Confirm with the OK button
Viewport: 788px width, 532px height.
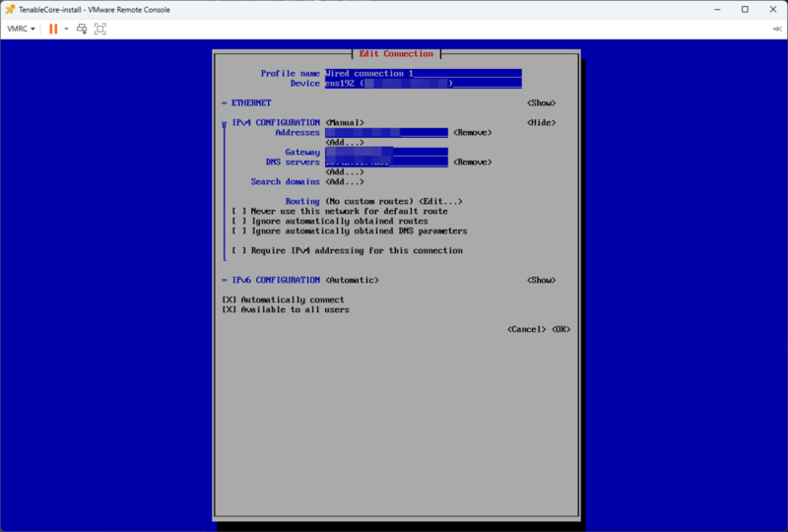tap(560, 329)
